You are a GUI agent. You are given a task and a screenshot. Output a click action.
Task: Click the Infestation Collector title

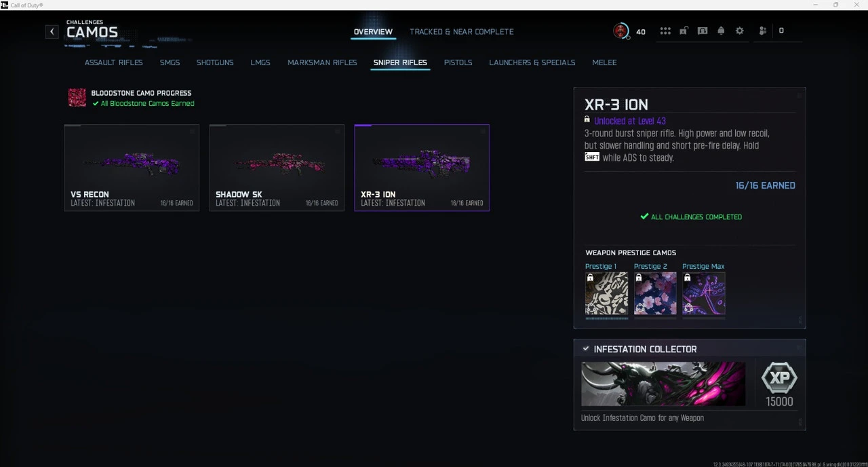645,349
